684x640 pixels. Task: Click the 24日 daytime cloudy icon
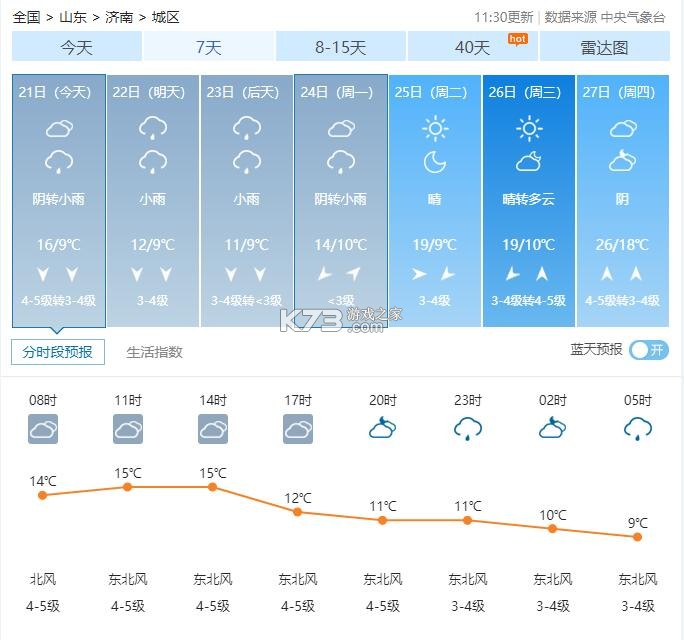[341, 129]
